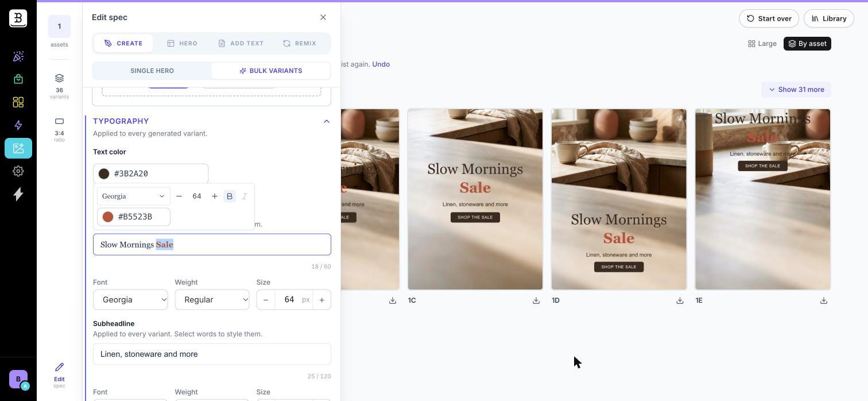This screenshot has height=401, width=868.
Task: Download variant 1D
Action: click(680, 300)
